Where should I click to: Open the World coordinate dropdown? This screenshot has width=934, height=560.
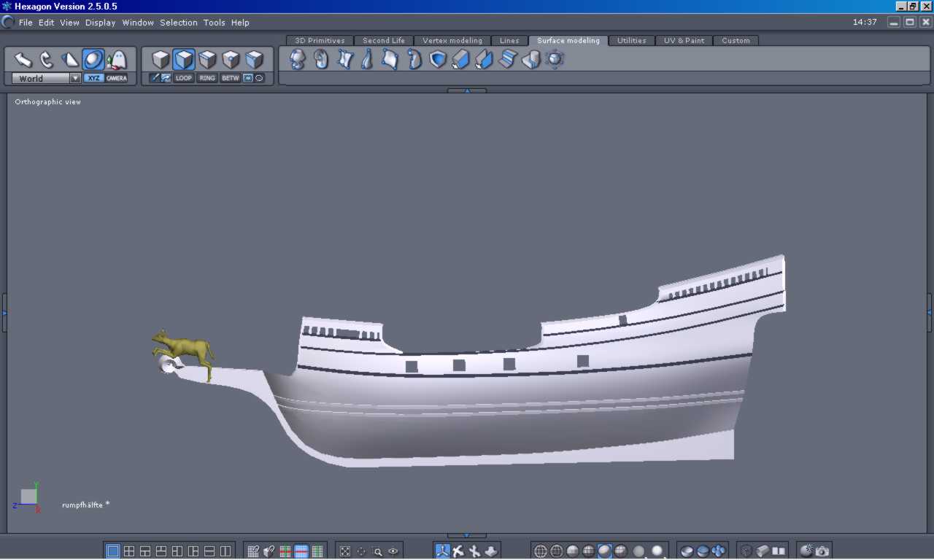pyautogui.click(x=46, y=78)
